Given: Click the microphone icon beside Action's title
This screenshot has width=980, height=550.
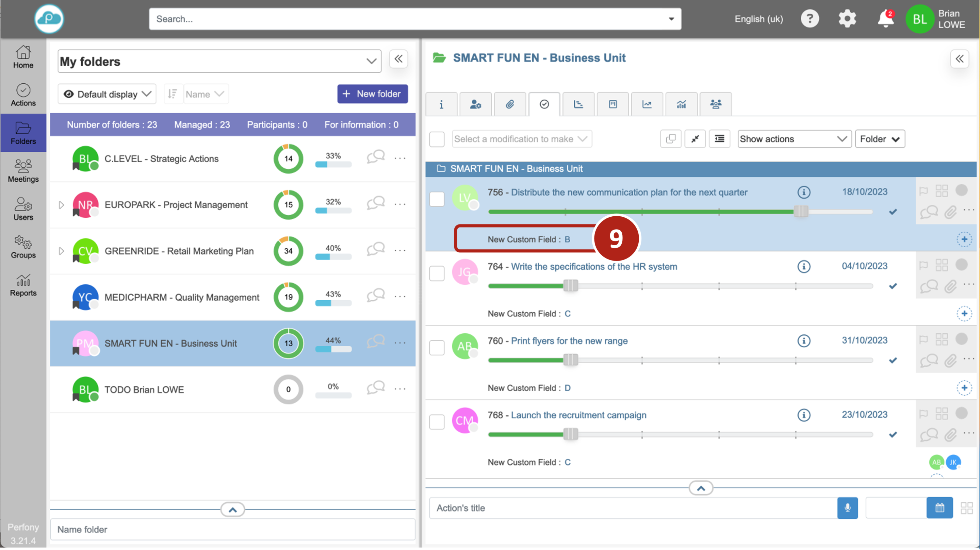Looking at the screenshot, I should (847, 508).
